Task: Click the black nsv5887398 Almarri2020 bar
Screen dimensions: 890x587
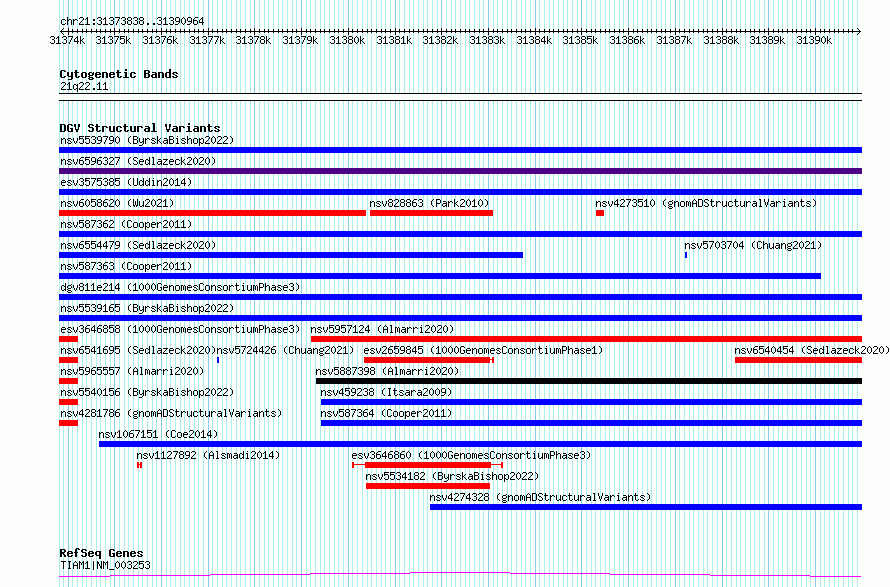Action: [589, 381]
